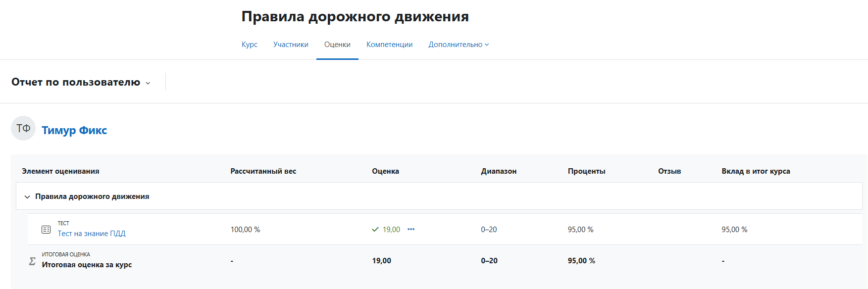Click the Вклад в итог курса column header
This screenshot has height=289, width=868.
756,171
